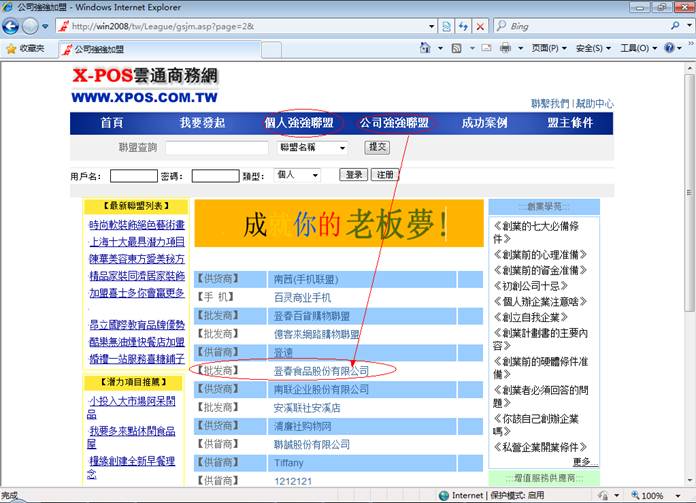The image size is (696, 503).
Task: Stop page loading with the red X
Action: [x=482, y=25]
